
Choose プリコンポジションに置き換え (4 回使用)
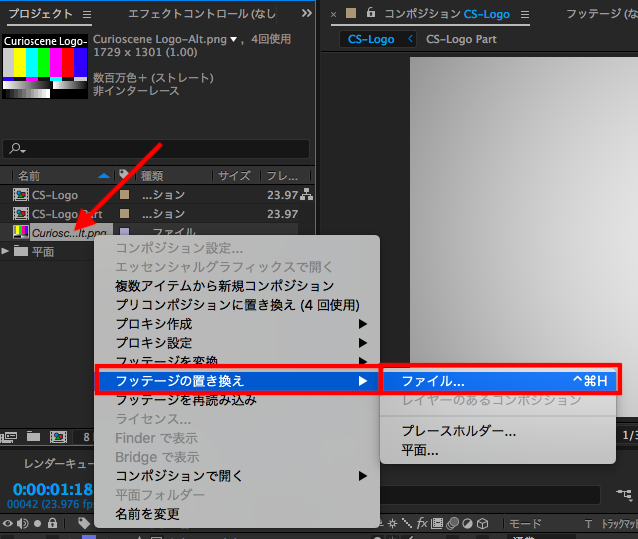tap(237, 305)
